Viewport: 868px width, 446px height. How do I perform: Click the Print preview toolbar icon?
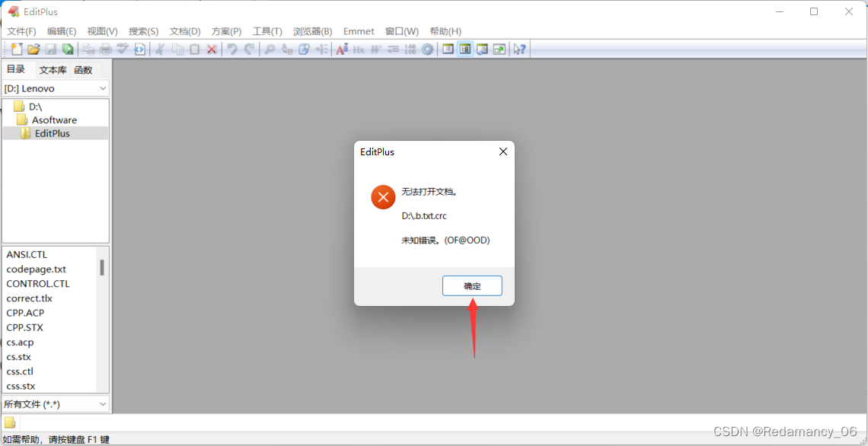click(88, 49)
